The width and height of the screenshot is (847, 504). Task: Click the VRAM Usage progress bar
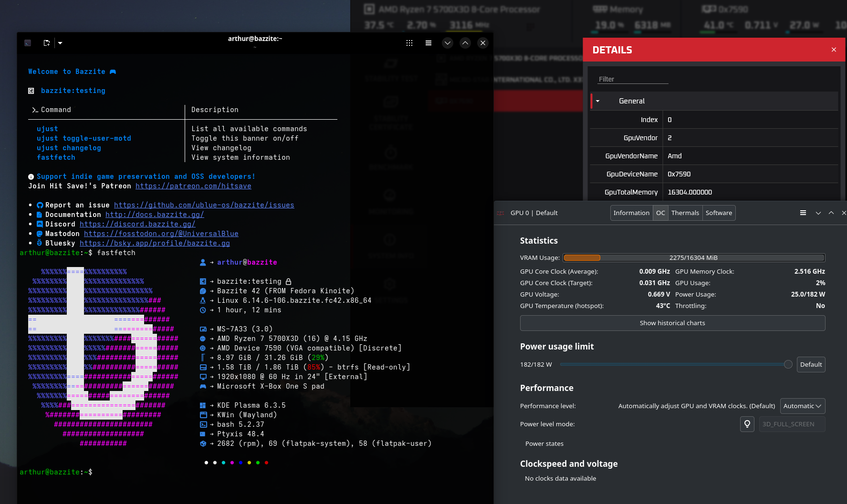694,257
